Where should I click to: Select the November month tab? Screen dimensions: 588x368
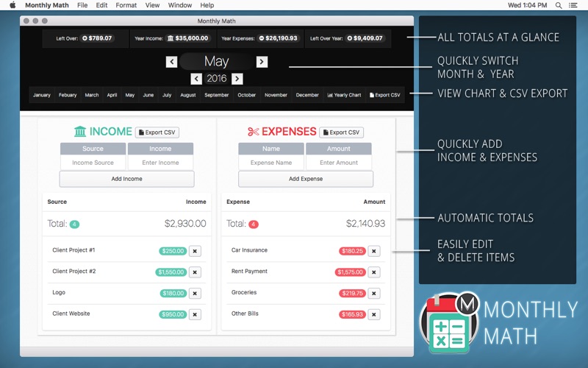coord(276,95)
